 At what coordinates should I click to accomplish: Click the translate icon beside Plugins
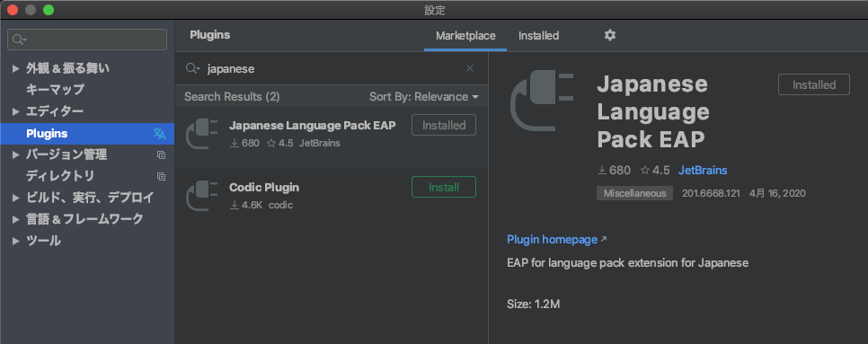coord(159,133)
